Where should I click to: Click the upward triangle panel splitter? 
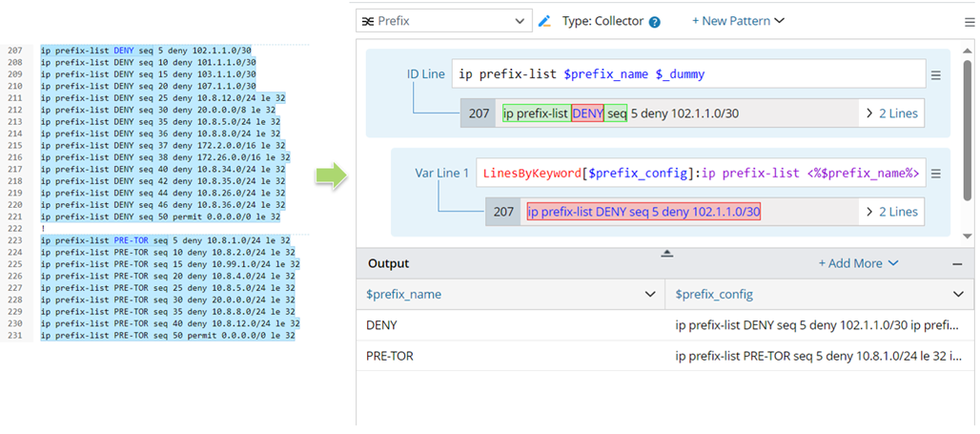pyautogui.click(x=667, y=253)
